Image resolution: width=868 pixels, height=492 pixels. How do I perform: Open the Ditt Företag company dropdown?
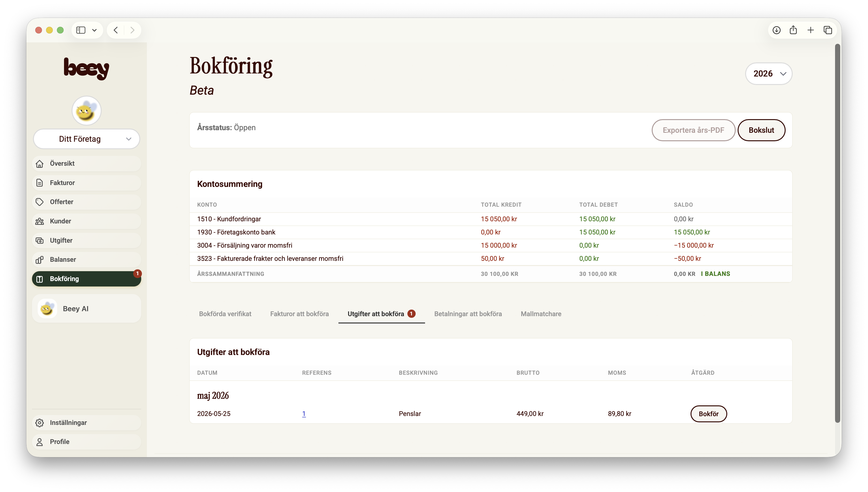86,139
